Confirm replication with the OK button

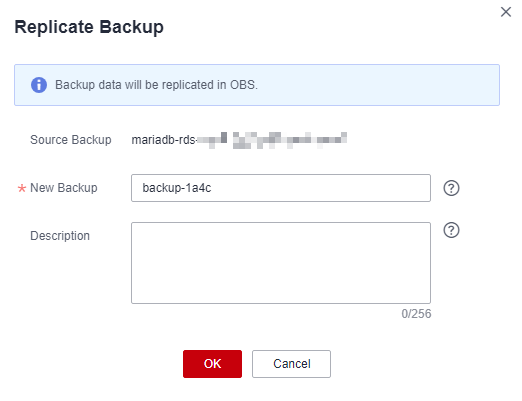coord(212,364)
